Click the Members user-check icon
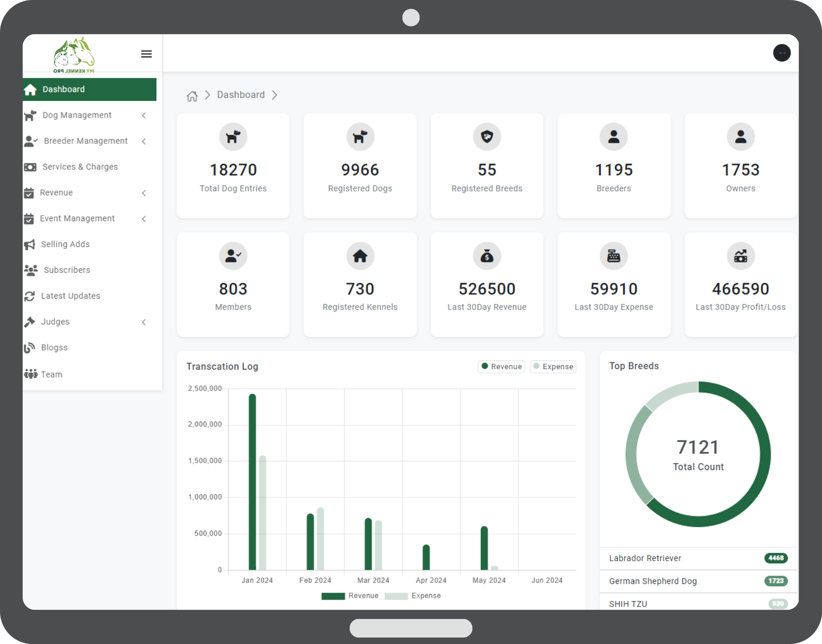This screenshot has height=644, width=822. (233, 256)
